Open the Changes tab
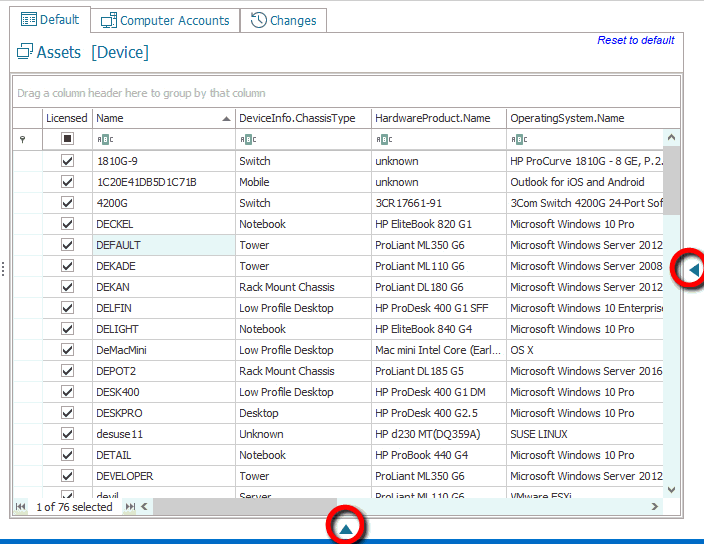 coord(283,21)
